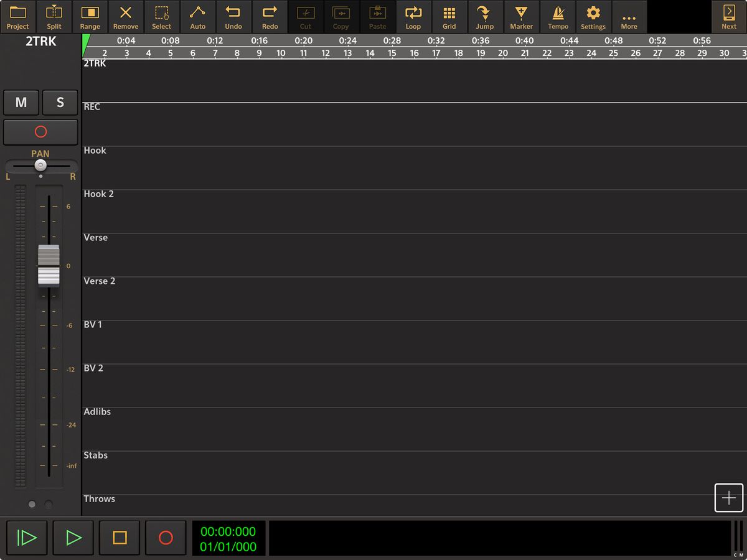
Task: Click the time position display
Action: point(228,539)
